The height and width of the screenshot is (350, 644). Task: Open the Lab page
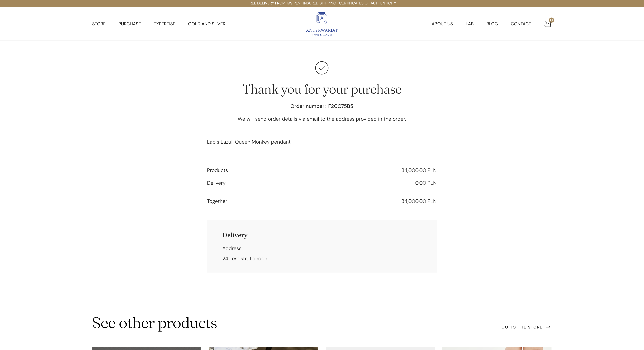469,24
